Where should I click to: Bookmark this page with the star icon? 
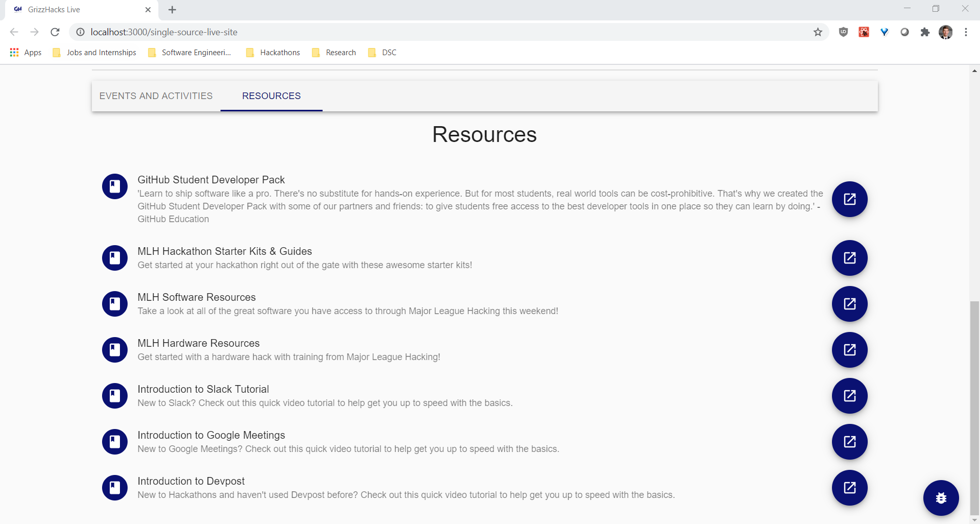818,32
